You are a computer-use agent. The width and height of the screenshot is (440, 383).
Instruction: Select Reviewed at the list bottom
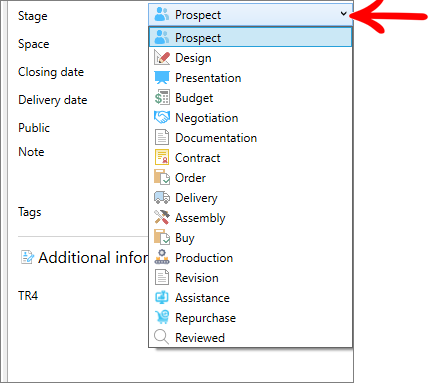[x=250, y=337]
